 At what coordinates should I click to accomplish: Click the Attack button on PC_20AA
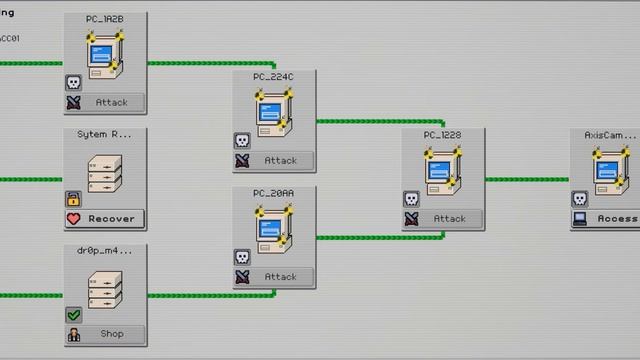[274, 277]
